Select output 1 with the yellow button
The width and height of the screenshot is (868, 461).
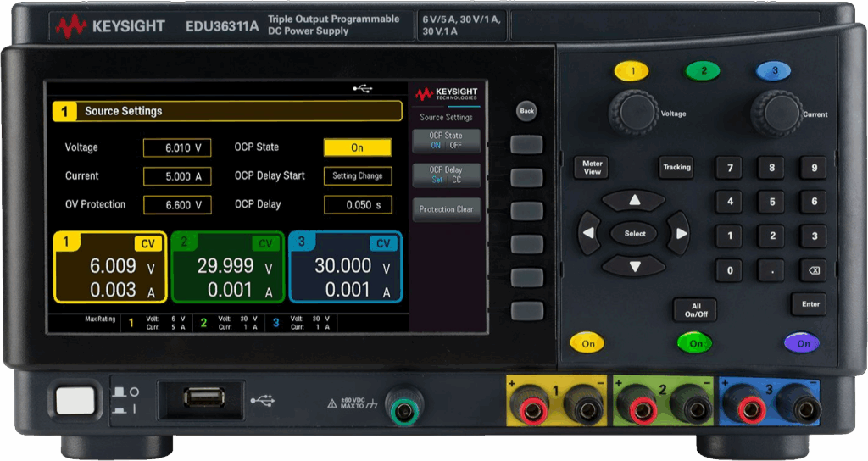[632, 71]
